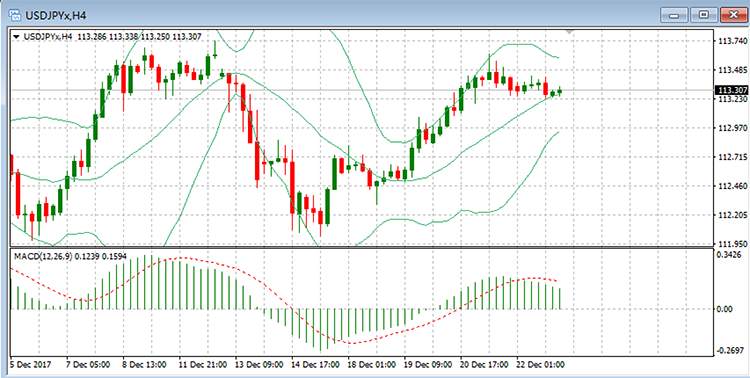Click the chart shift triangle marker at top

coord(569,33)
